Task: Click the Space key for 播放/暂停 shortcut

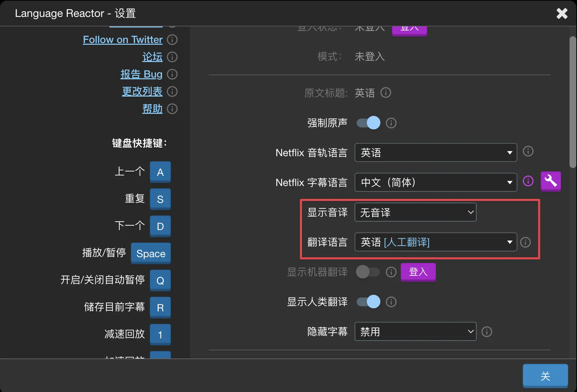Action: [151, 253]
